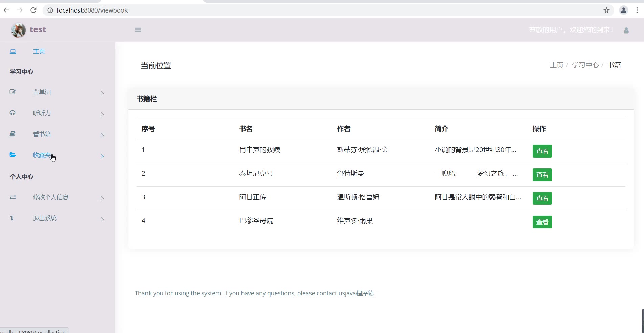Click the test avatar logo image

[x=18, y=30]
